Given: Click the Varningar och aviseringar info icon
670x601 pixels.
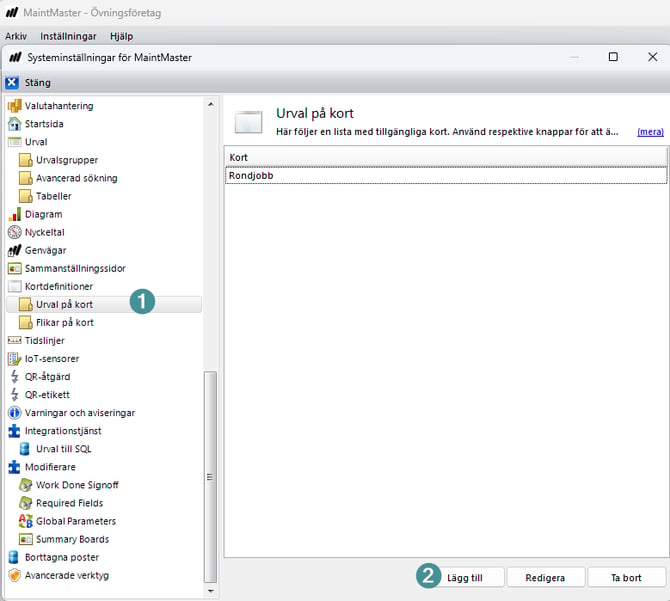Looking at the screenshot, I should point(15,413).
